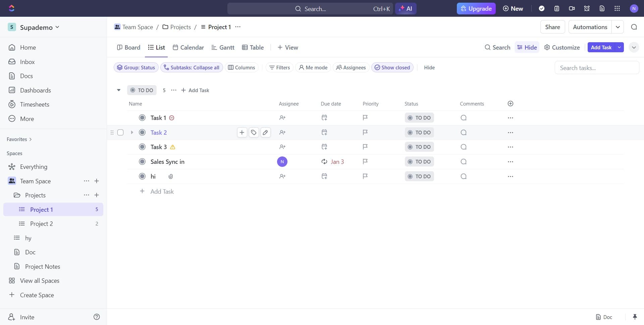
Task: Toggle Show closed tasks
Action: [392, 67]
